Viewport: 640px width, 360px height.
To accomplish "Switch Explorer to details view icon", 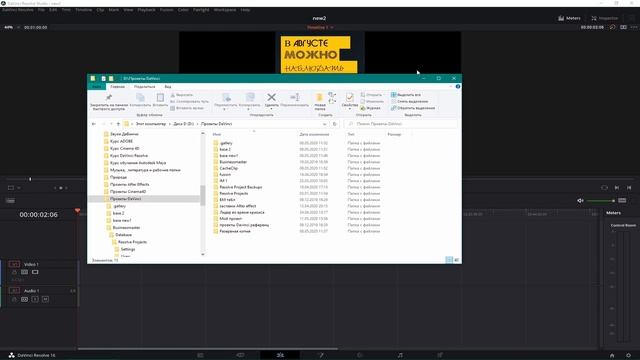I will 449,260.
